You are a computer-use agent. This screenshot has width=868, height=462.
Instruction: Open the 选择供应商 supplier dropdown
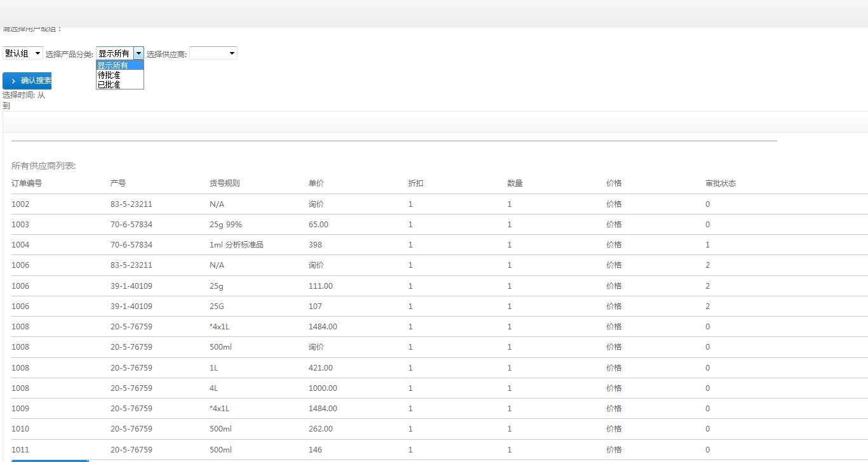pyautogui.click(x=213, y=53)
